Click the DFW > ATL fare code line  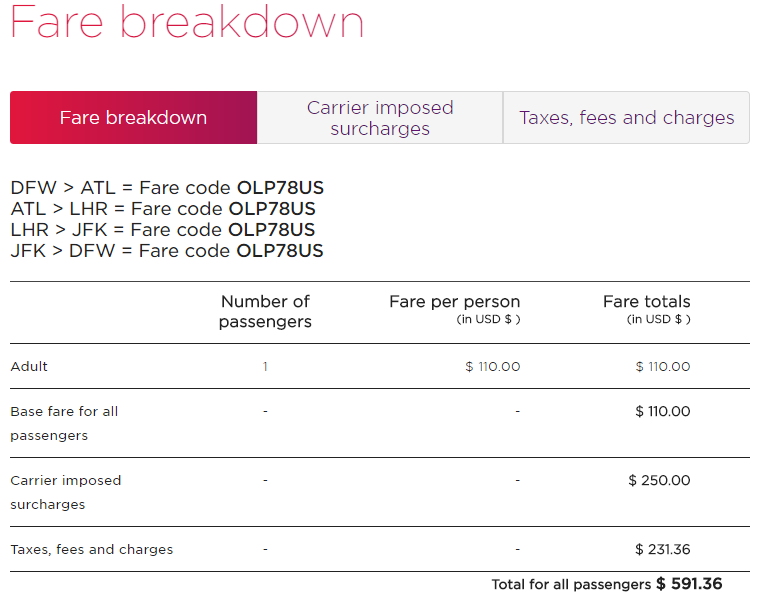[167, 188]
